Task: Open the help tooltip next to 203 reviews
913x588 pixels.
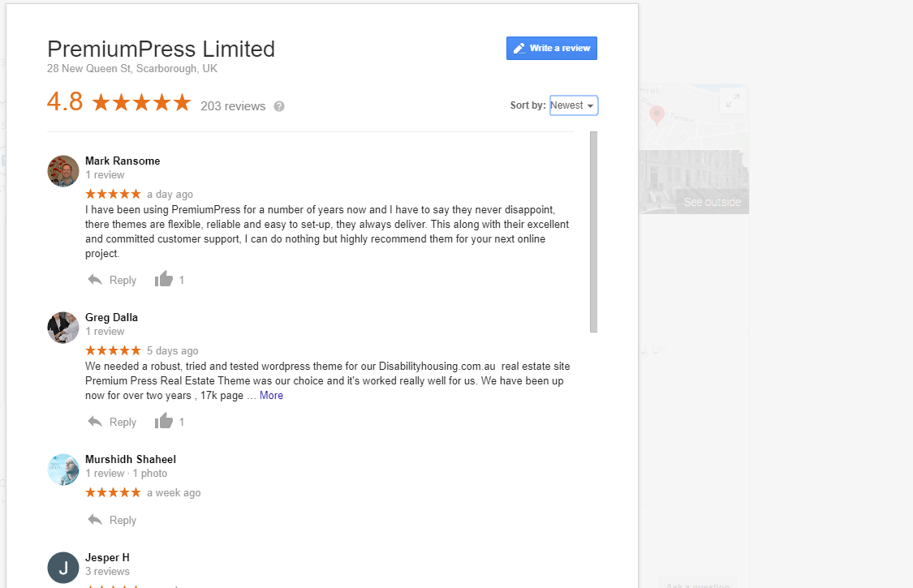Action: click(278, 105)
